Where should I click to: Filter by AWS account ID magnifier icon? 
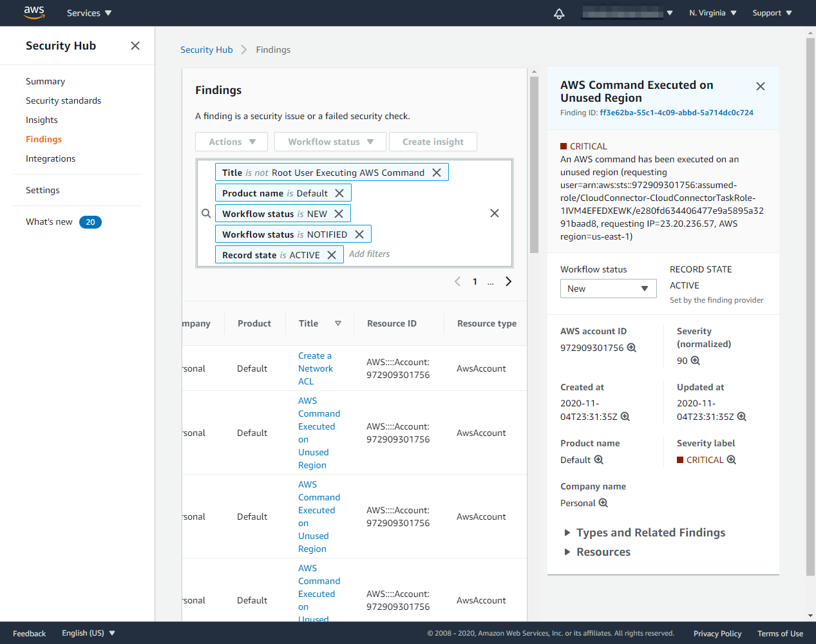pos(632,348)
